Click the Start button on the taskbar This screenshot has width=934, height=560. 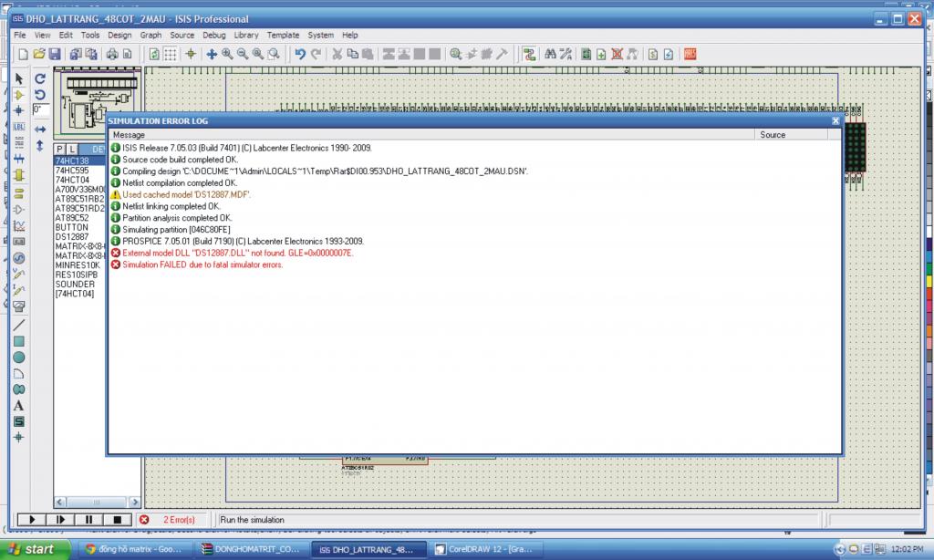[x=30, y=549]
